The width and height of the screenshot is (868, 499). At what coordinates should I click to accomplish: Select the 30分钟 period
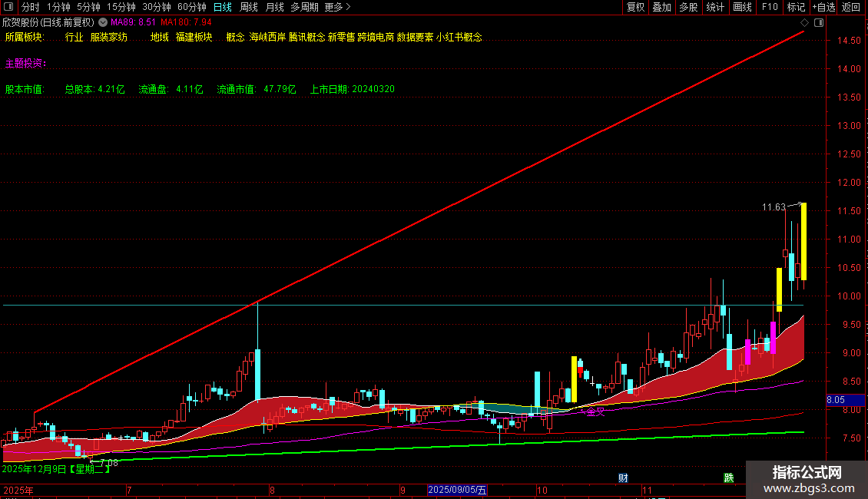pos(157,7)
